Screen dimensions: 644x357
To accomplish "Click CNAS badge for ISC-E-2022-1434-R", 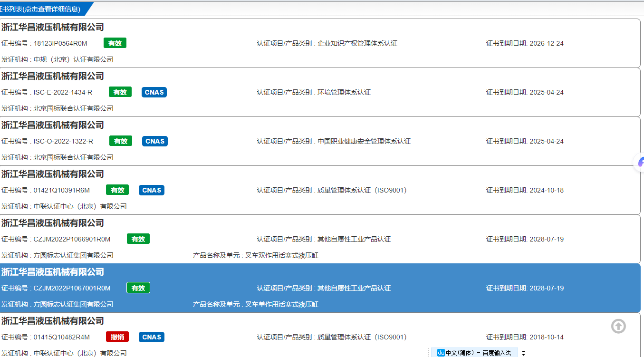I will (x=154, y=92).
